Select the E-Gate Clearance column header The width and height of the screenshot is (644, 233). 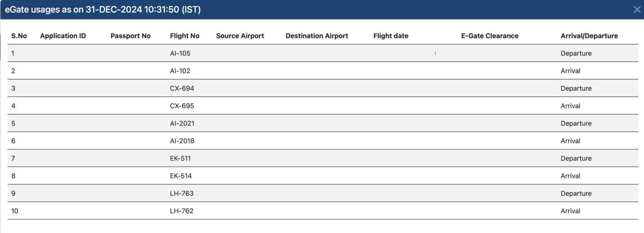[490, 36]
